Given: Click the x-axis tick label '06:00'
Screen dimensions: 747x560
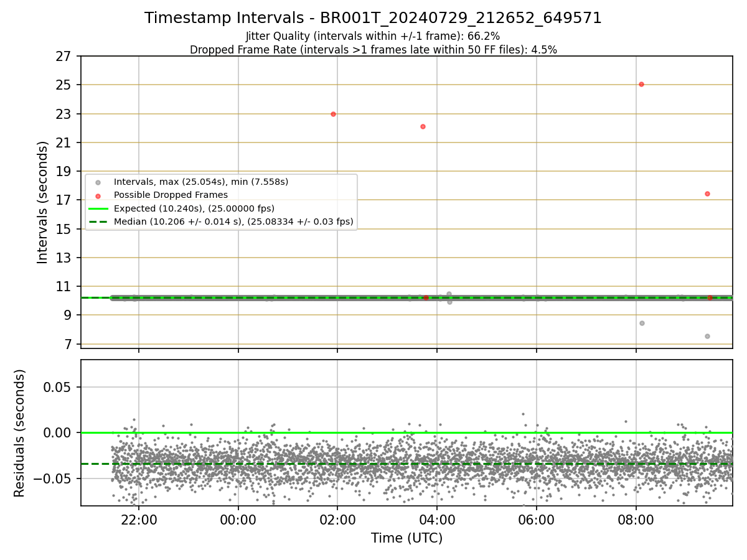Looking at the screenshot, I should pos(537,520).
